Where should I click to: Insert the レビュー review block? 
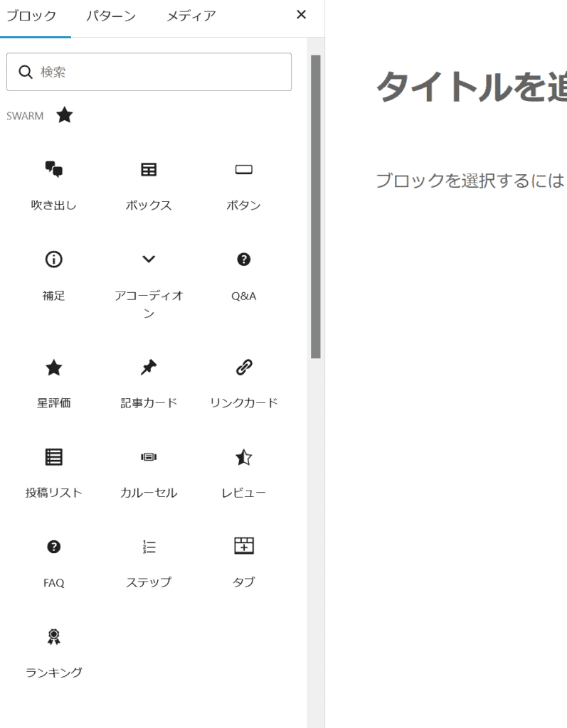pyautogui.click(x=243, y=473)
